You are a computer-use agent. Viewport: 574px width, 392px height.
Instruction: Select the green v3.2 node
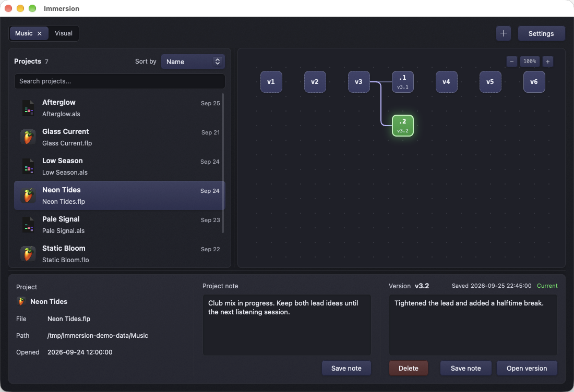pyautogui.click(x=403, y=126)
